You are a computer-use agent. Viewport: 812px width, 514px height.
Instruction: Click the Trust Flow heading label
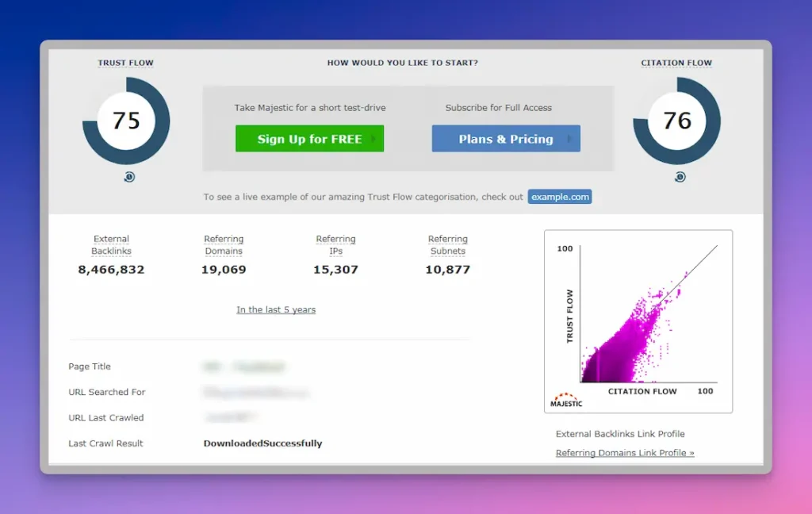[x=126, y=63]
